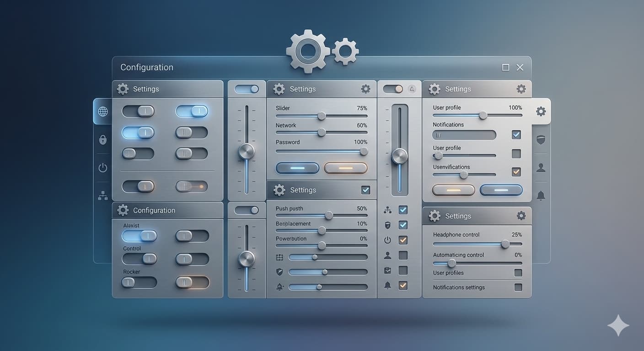Uncheck the checkbox next to the shield icon
This screenshot has width=644, height=351.
coord(403,225)
